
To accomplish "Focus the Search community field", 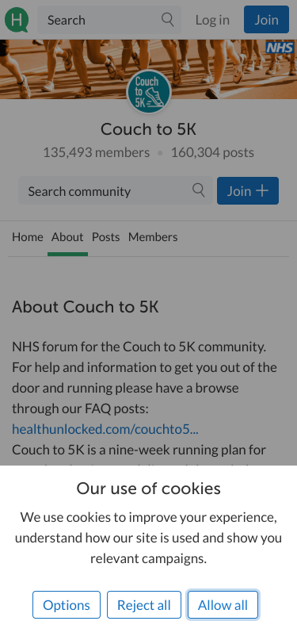I will (116, 190).
